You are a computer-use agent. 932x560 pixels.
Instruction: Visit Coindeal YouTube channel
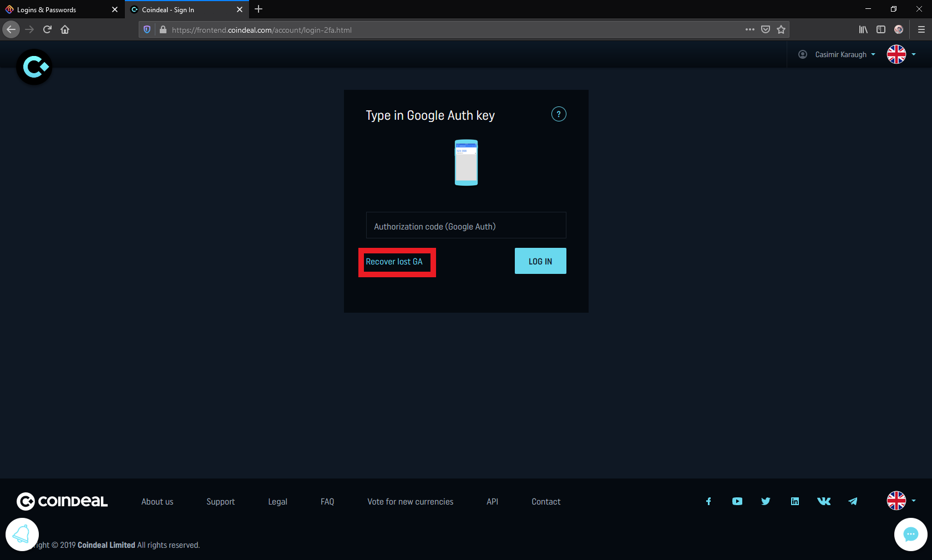click(x=737, y=501)
